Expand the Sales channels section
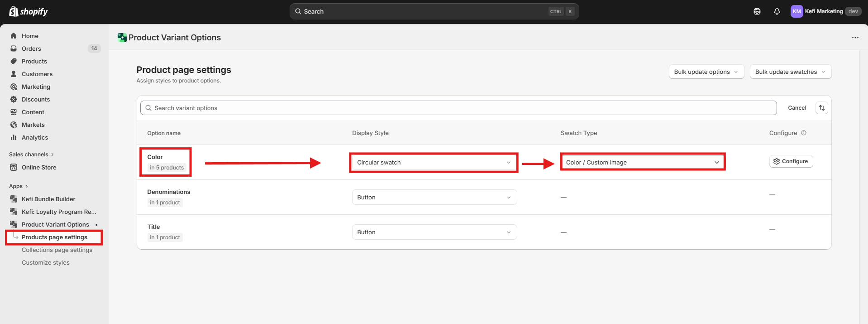 pyautogui.click(x=31, y=155)
